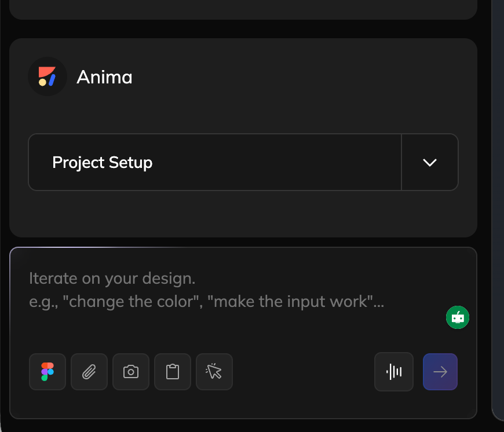Viewport: 504px width, 432px height.
Task: Click the Anima sender name
Action: click(x=104, y=77)
